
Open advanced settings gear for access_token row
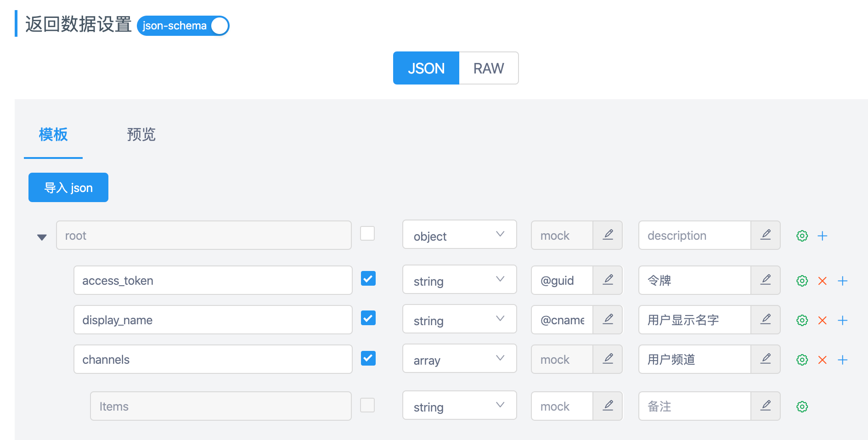point(802,281)
